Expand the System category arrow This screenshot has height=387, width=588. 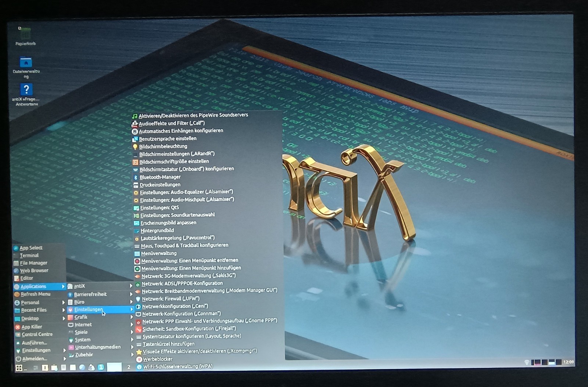(132, 340)
